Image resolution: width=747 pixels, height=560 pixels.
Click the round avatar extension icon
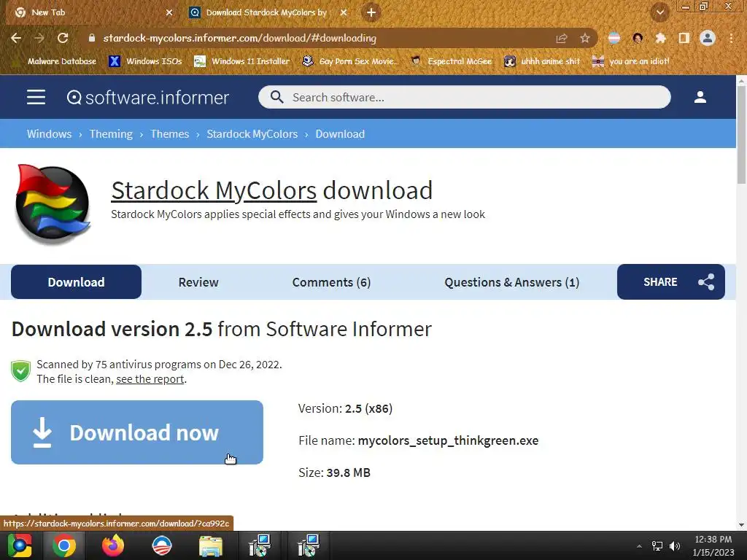tap(638, 38)
